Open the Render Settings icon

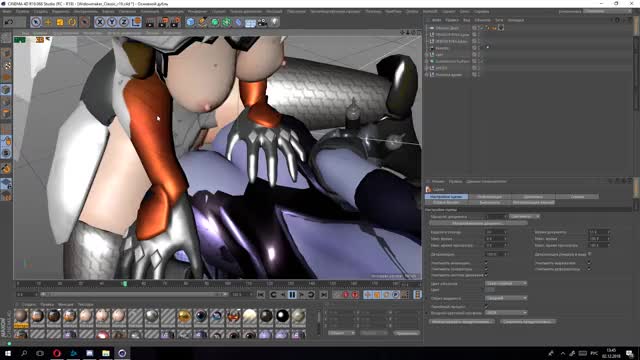[x=176, y=22]
